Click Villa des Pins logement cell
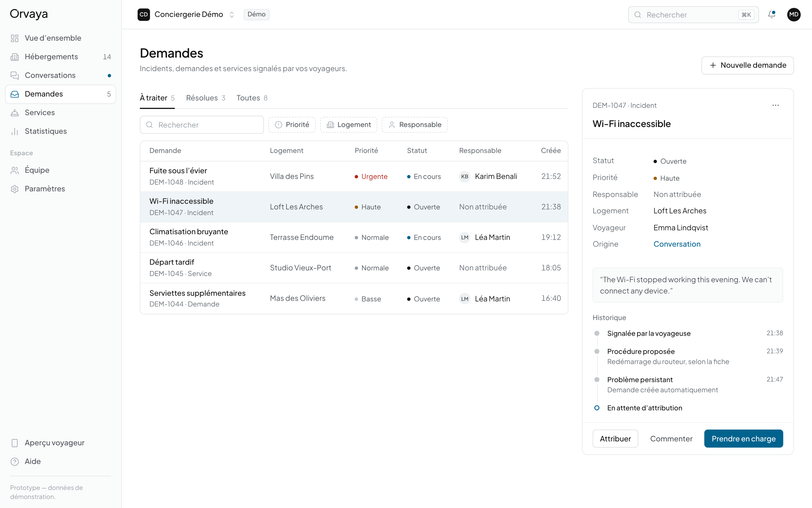 click(292, 176)
